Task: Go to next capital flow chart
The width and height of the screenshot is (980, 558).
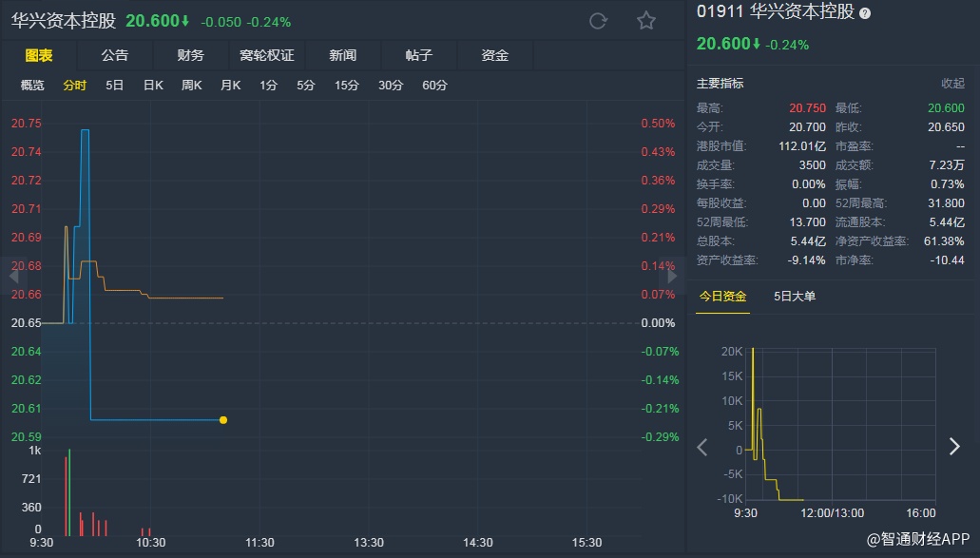Action: pos(954,447)
